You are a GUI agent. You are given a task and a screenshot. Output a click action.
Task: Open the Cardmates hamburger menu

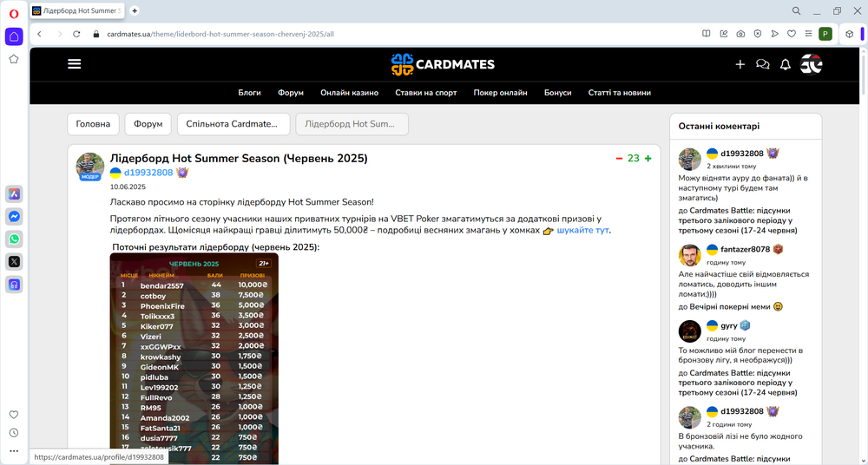(x=75, y=64)
